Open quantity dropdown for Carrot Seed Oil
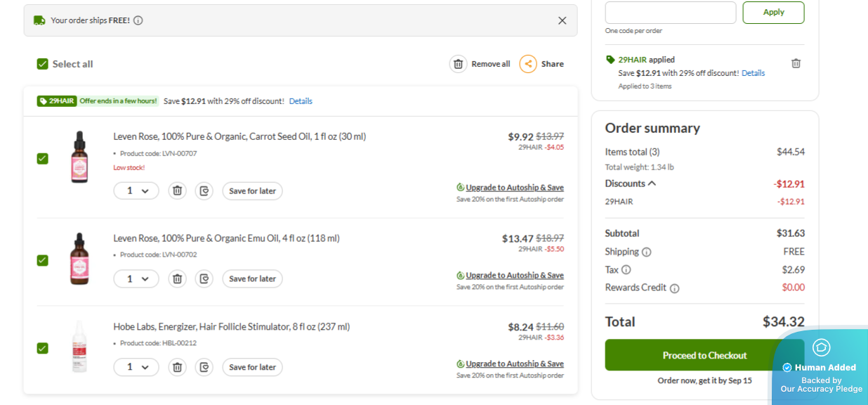Viewport: 868px width, 405px height. 136,191
